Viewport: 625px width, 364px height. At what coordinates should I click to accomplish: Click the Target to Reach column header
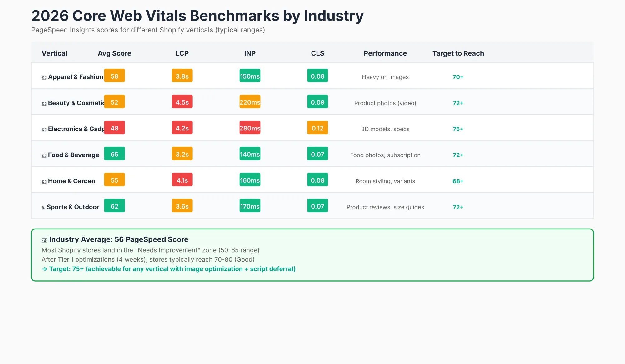tap(458, 53)
